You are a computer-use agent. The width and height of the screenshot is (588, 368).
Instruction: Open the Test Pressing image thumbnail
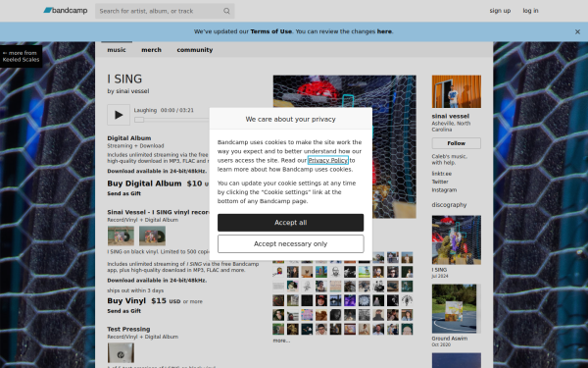click(121, 352)
